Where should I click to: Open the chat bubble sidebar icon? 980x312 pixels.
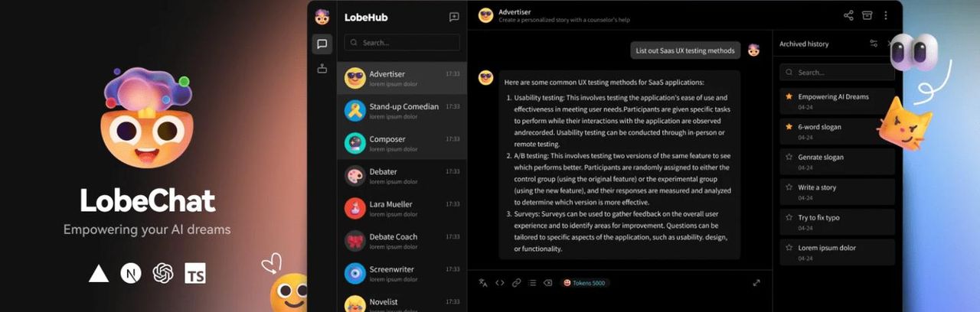pyautogui.click(x=322, y=44)
